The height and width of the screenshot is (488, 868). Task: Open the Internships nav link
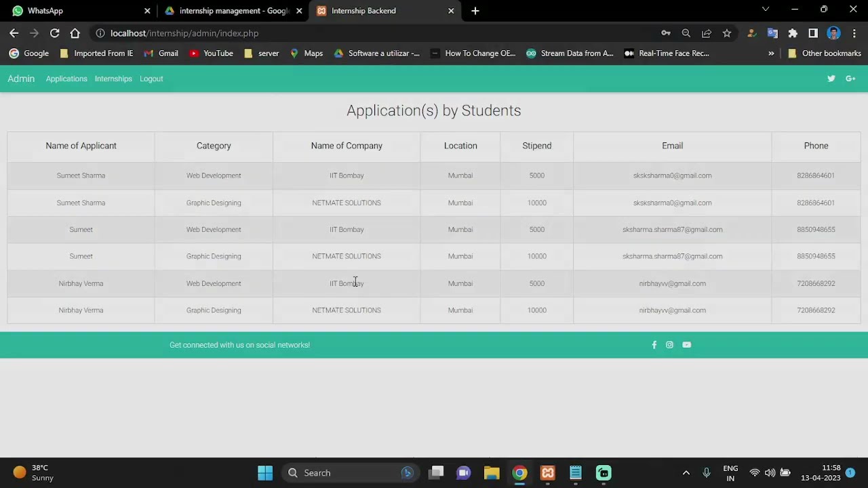coord(113,79)
